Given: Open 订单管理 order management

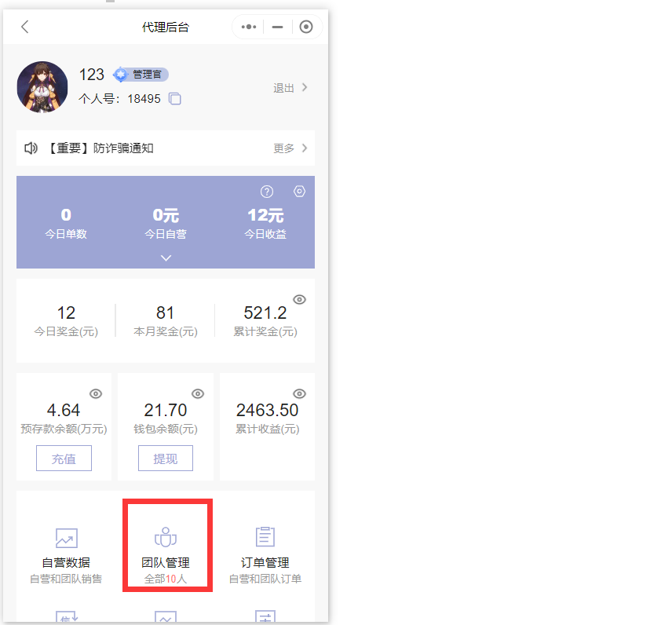Looking at the screenshot, I should (265, 539).
